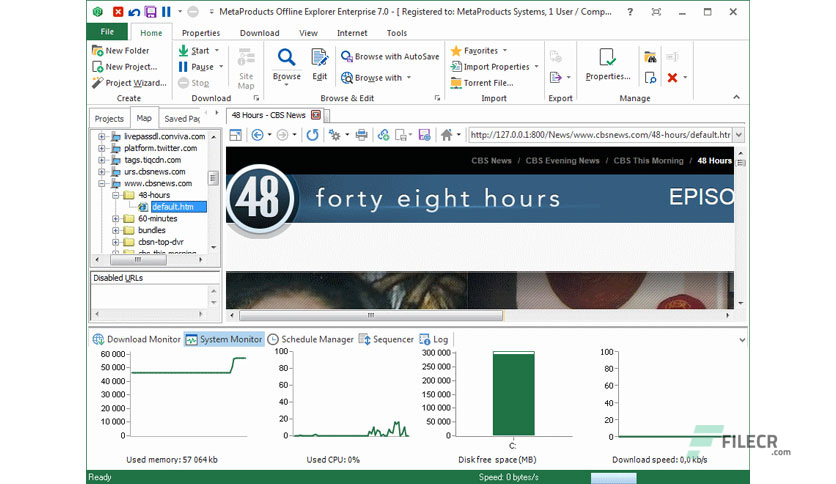Expand the bottom panel options chevron

(742, 340)
